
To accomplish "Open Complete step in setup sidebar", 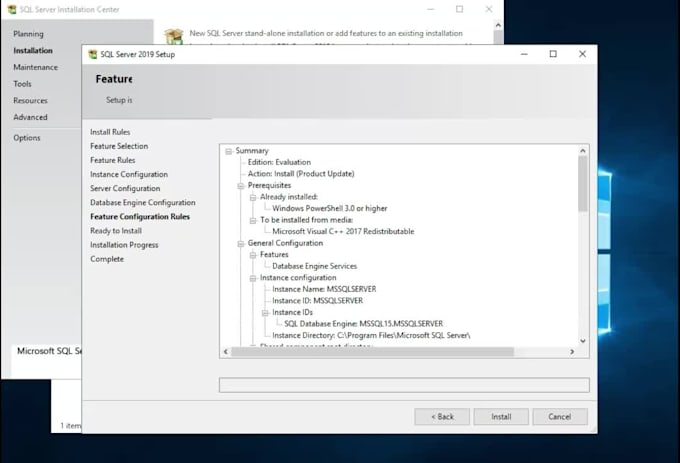I will pyautogui.click(x=107, y=259).
